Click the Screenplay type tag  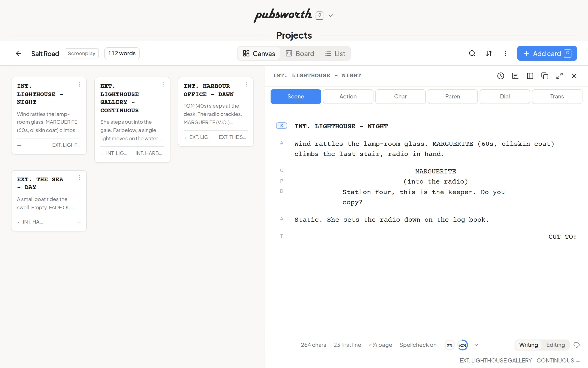point(82,53)
